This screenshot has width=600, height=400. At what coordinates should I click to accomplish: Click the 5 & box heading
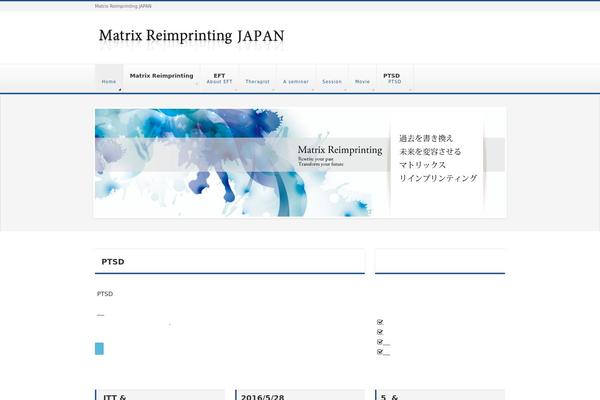389,397
